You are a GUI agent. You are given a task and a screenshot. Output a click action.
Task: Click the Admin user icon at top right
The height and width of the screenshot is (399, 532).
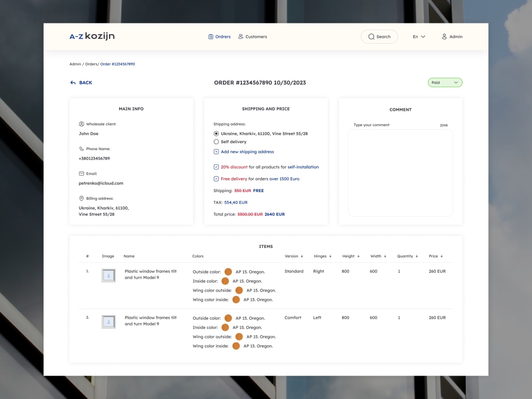444,36
